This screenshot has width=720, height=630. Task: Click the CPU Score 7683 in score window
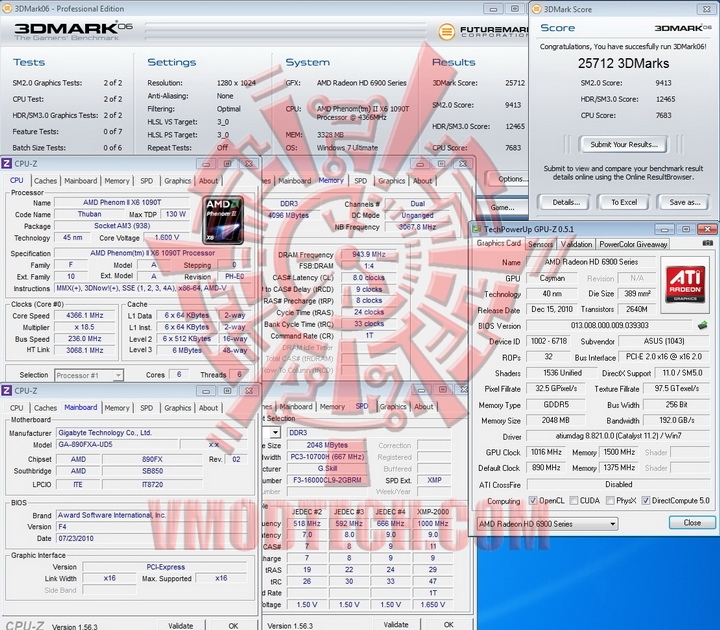coord(663,115)
